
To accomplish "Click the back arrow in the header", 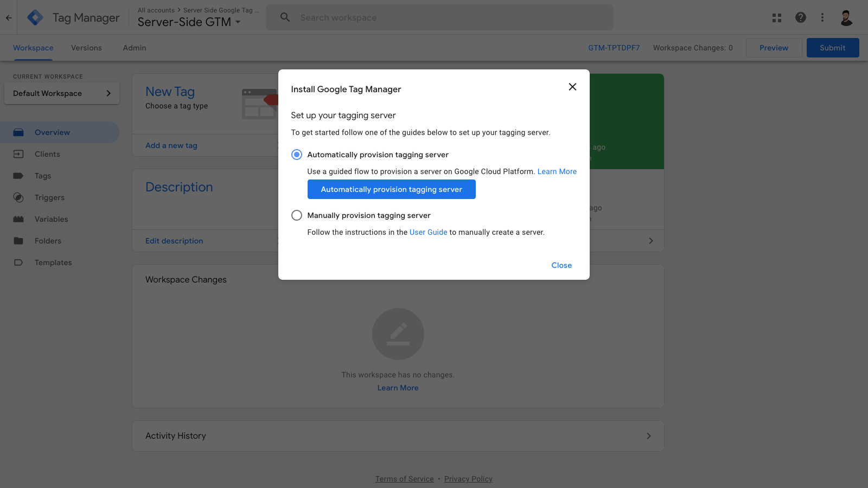I will 9,17.
